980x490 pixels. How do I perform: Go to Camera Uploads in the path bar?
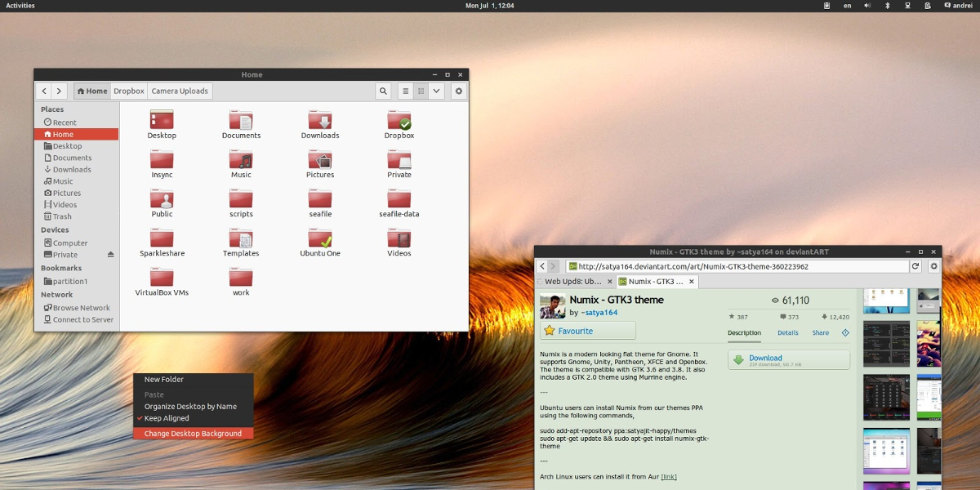point(180,91)
